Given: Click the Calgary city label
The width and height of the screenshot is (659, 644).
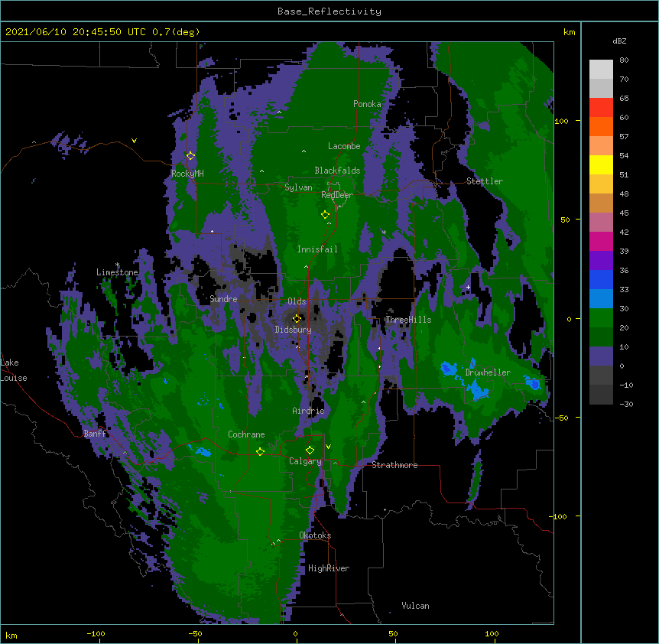Looking at the screenshot, I should 305,461.
